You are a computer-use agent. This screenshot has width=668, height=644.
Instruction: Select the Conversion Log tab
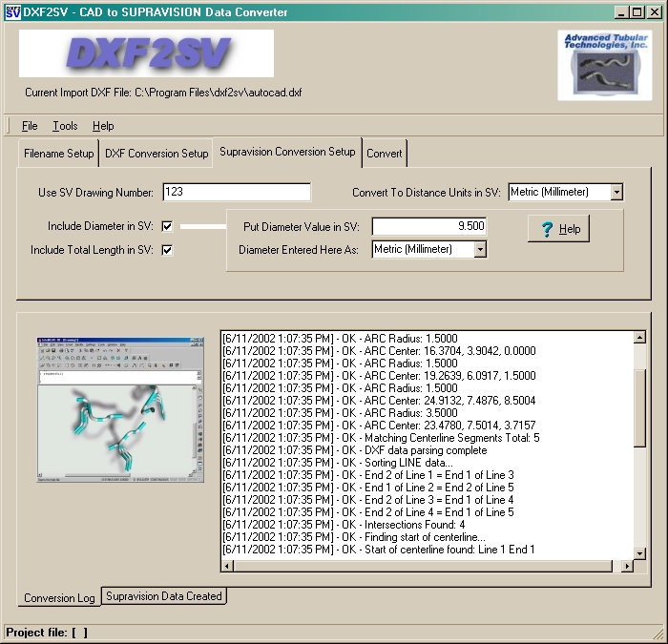[59, 598]
